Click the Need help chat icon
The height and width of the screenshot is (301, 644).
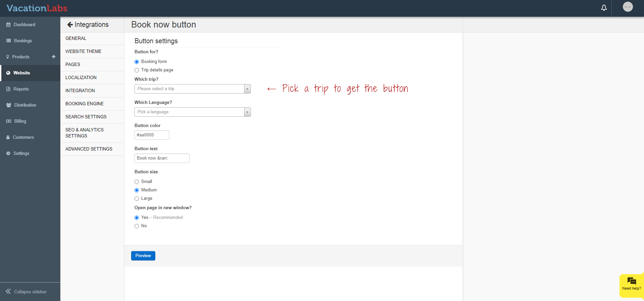click(632, 281)
